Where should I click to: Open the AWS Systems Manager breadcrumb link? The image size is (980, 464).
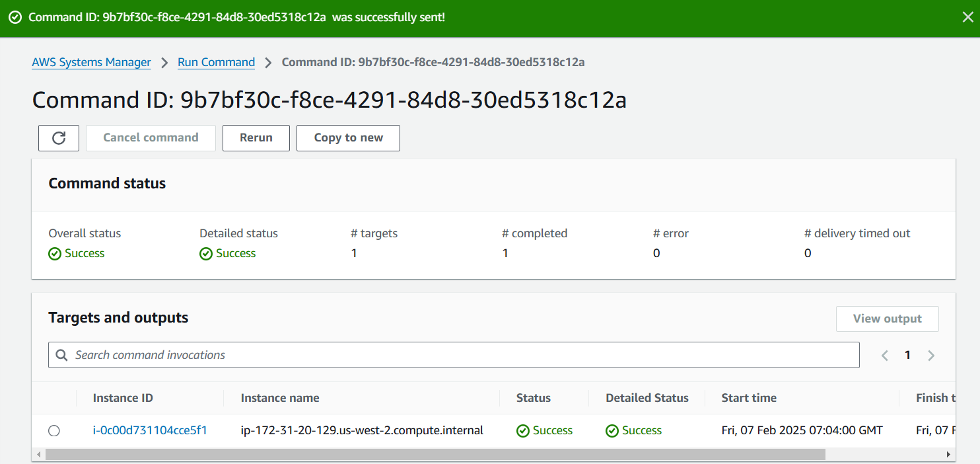(91, 62)
